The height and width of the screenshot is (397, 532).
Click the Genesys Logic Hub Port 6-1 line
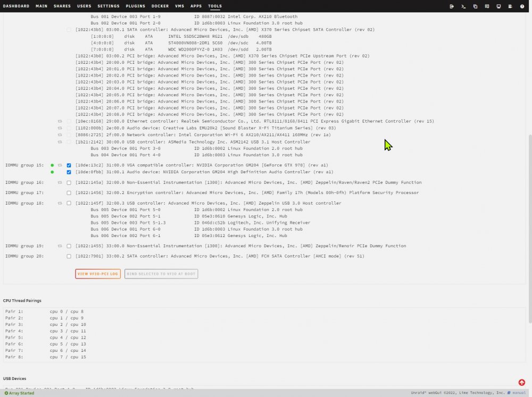click(x=189, y=235)
